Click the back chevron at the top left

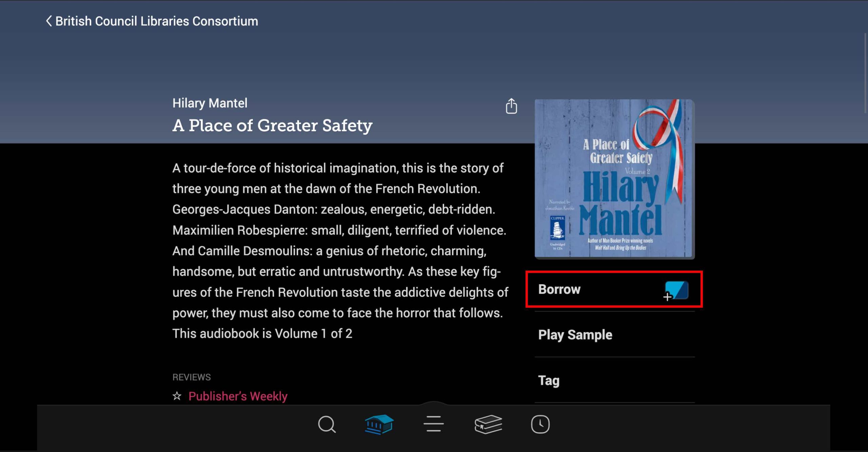click(x=49, y=21)
